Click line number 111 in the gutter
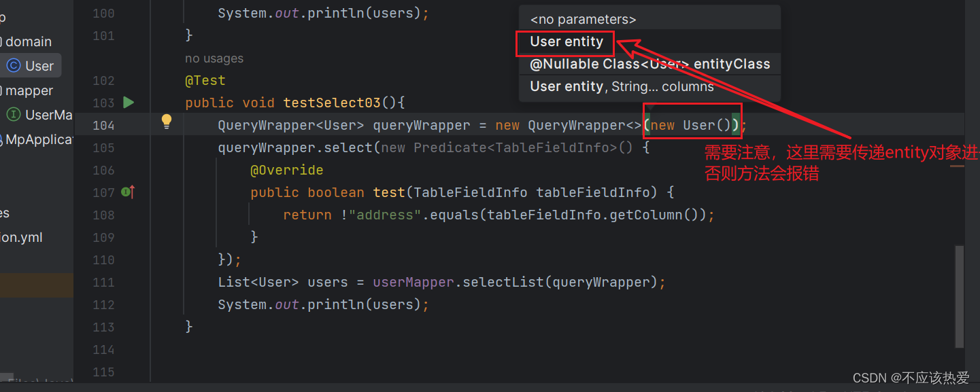The width and height of the screenshot is (980, 392). pos(103,282)
